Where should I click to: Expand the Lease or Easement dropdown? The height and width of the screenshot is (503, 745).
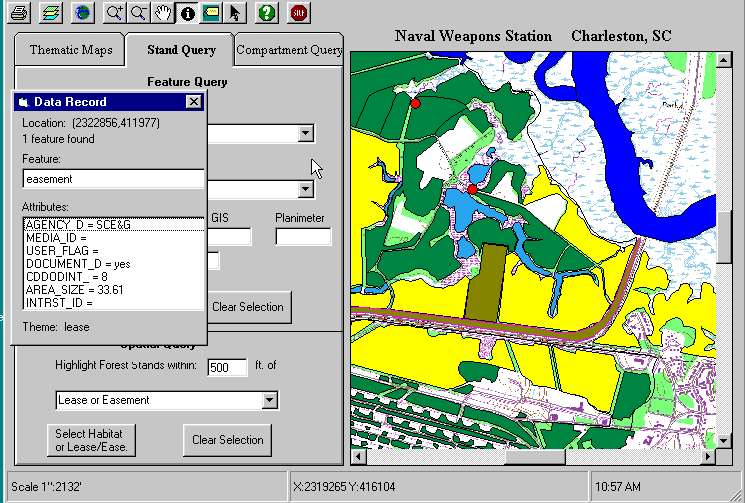point(270,400)
